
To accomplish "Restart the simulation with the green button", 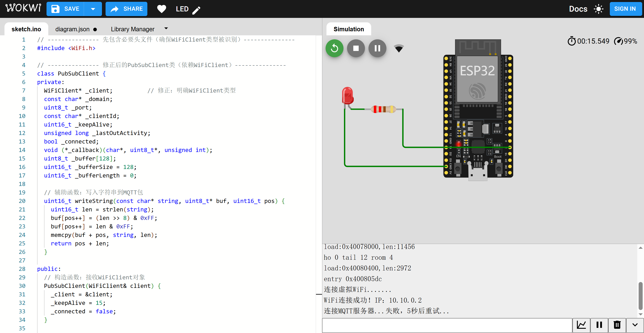I will 334,48.
